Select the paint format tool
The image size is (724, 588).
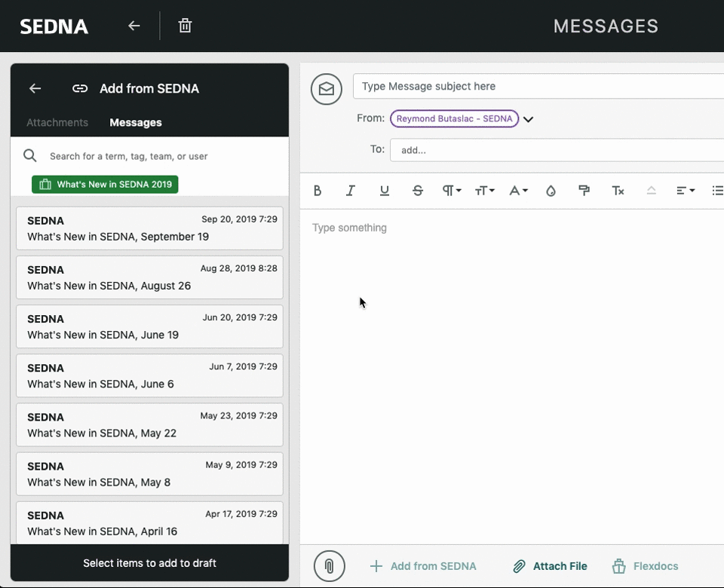584,191
